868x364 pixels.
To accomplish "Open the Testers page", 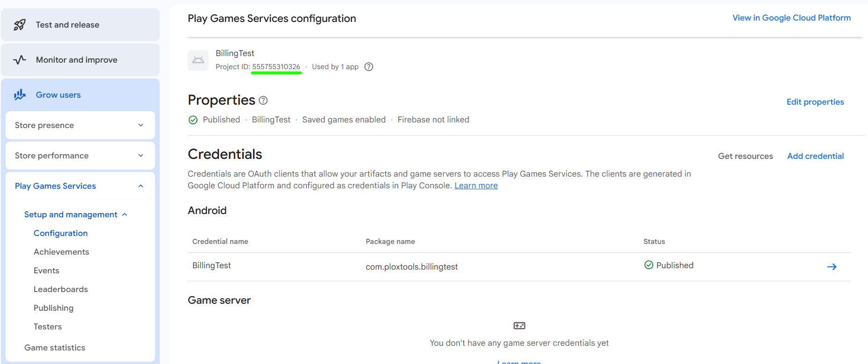I will point(48,327).
